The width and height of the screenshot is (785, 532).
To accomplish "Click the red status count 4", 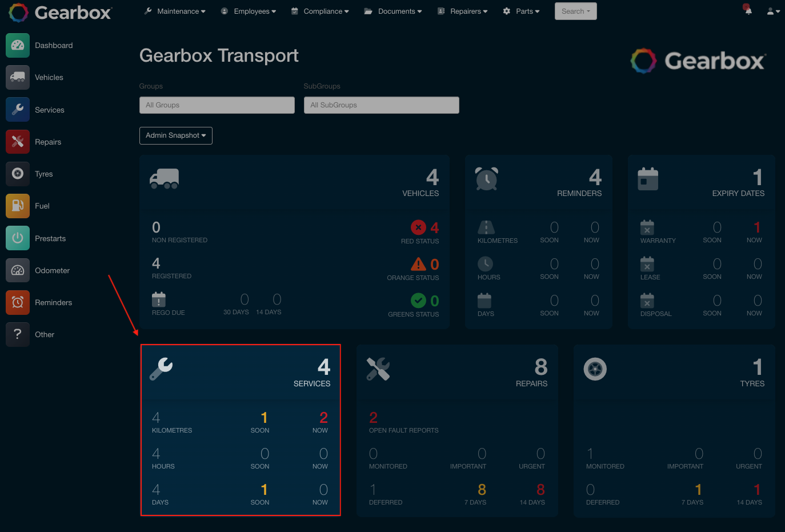I will 435,228.
